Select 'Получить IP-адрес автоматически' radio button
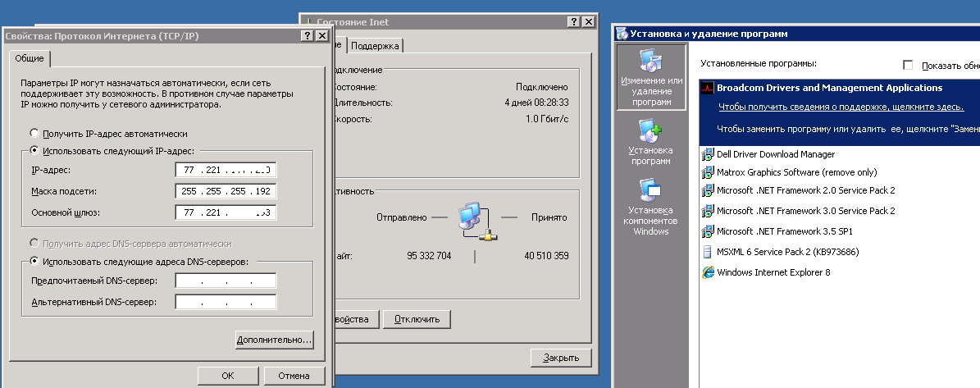The image size is (980, 388). pos(34,134)
